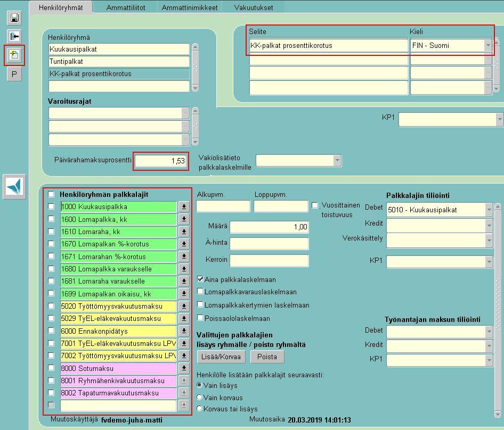Tick checkbox for 1000 Kuukausipalkka
This screenshot has height=430, width=504.
click(51, 206)
